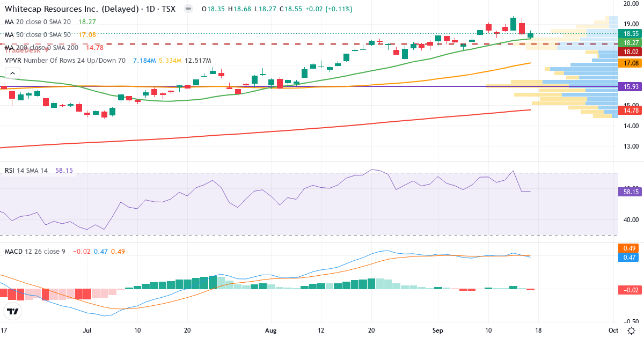The width and height of the screenshot is (644, 338).
Task: Click the 18 date on time axis
Action: (x=539, y=330)
